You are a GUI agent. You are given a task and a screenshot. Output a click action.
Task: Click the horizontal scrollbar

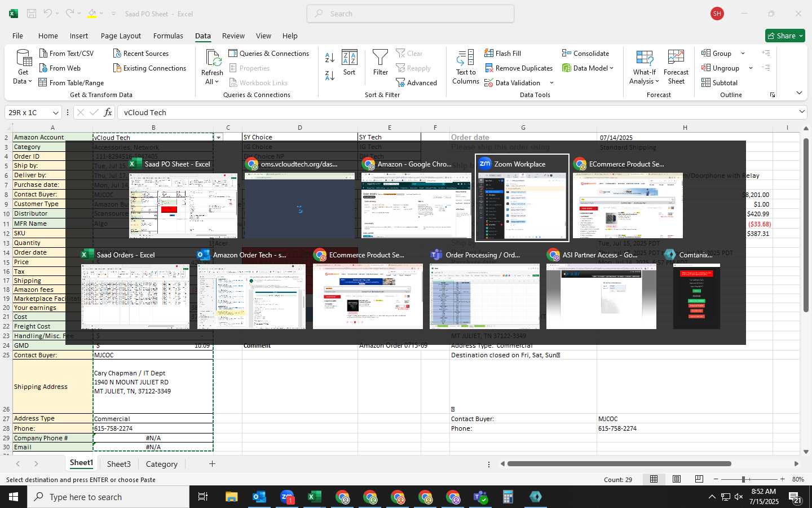coord(619,464)
